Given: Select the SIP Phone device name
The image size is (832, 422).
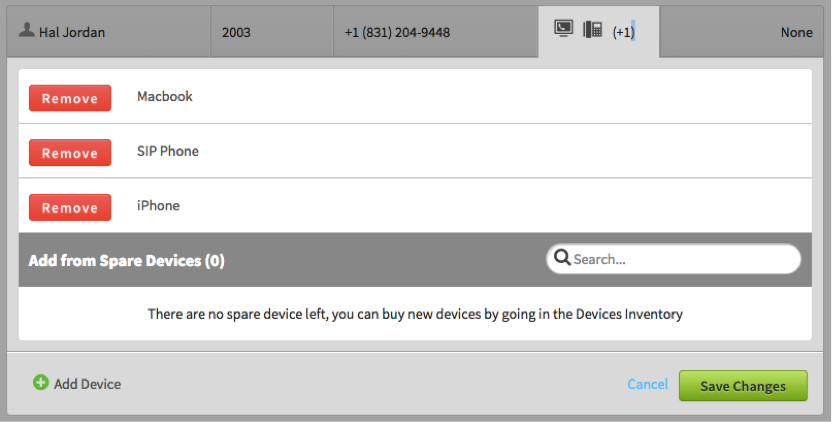Looking at the screenshot, I should point(168,151).
